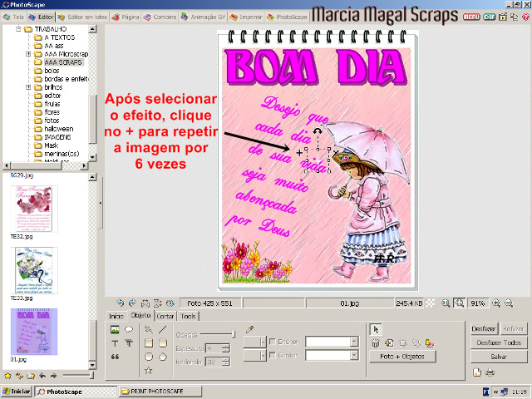Image resolution: width=532 pixels, height=399 pixels.
Task: Open the Animação Gif tab
Action: tap(203, 17)
